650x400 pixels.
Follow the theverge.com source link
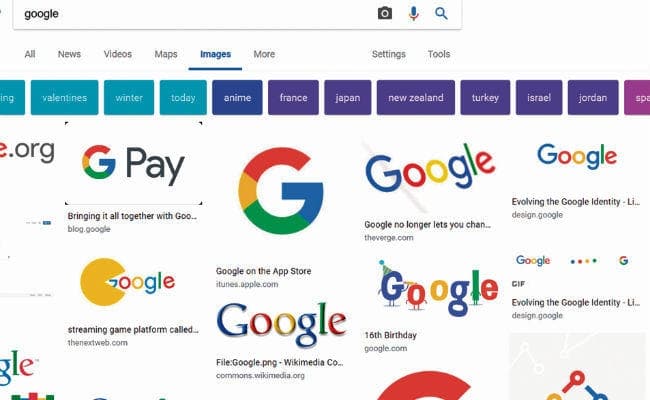tap(388, 238)
